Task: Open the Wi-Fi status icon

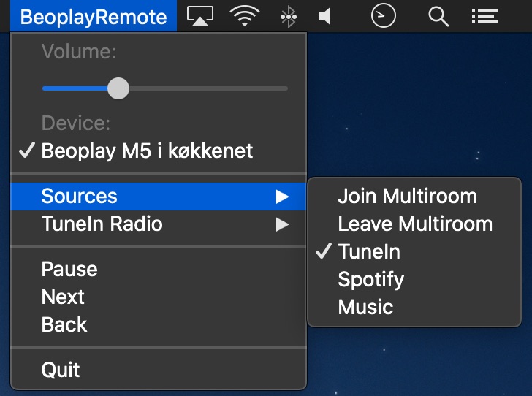Action: coord(244,16)
